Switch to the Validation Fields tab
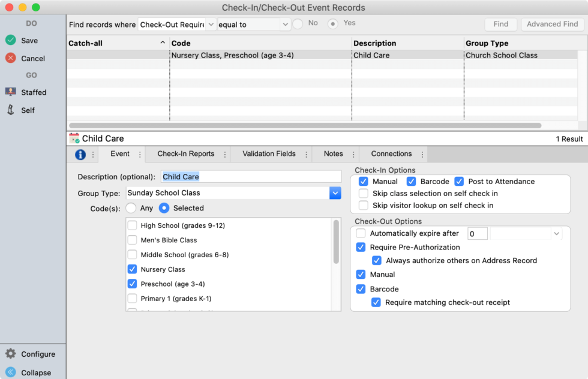This screenshot has height=379, width=588. [270, 154]
